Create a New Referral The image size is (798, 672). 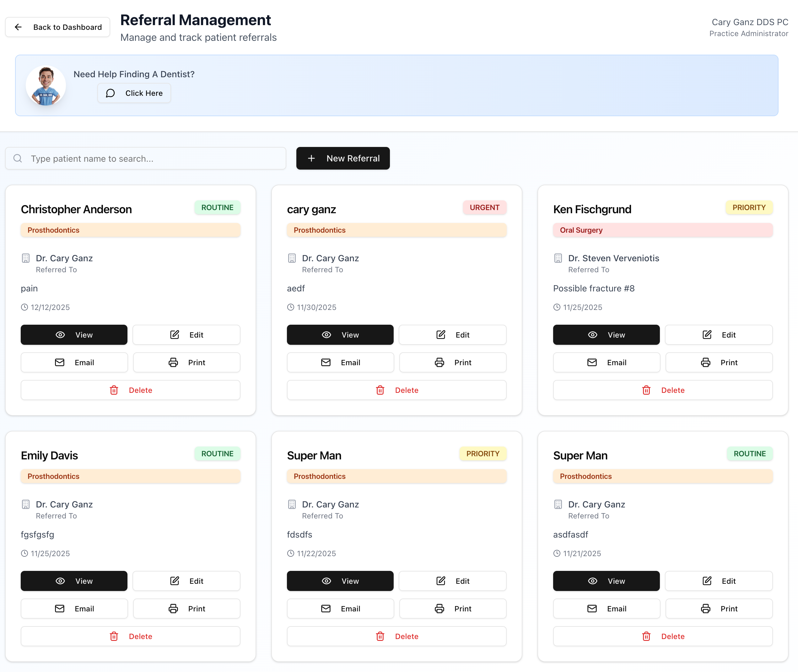coord(343,158)
